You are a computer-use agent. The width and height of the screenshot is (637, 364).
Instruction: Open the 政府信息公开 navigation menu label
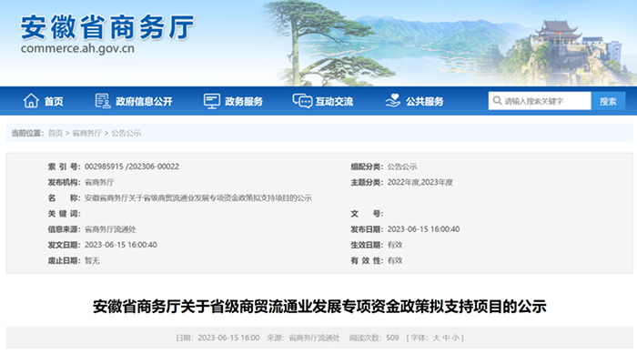pyautogui.click(x=143, y=101)
